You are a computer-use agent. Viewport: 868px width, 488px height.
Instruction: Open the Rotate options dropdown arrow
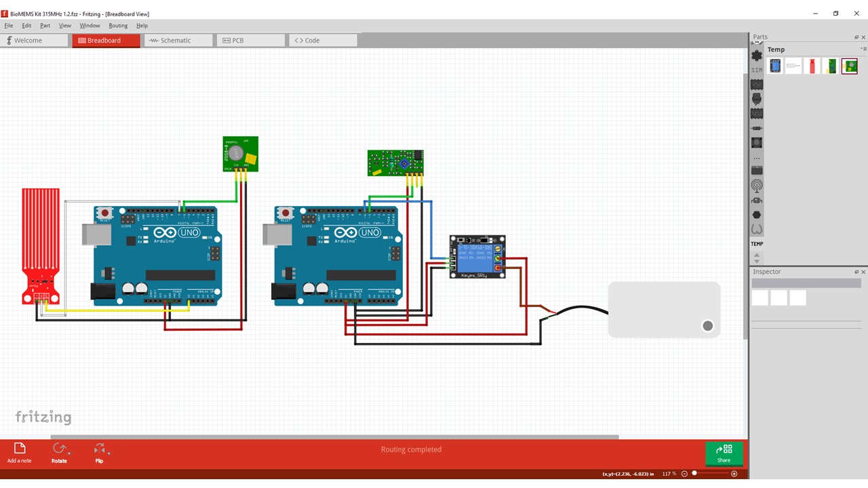68,452
